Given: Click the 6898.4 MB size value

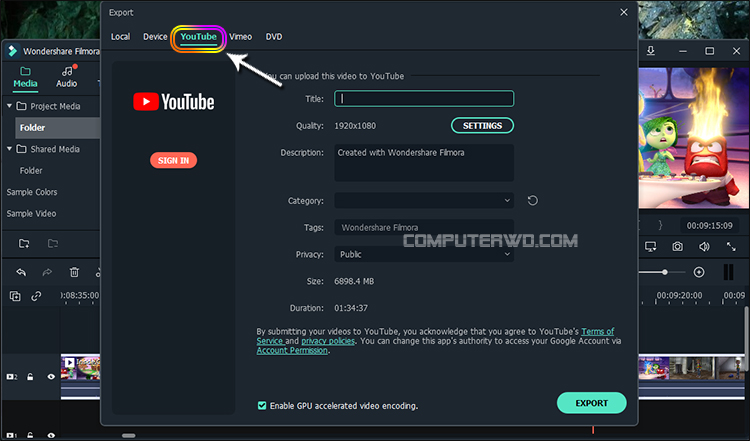Looking at the screenshot, I should click(x=354, y=281).
